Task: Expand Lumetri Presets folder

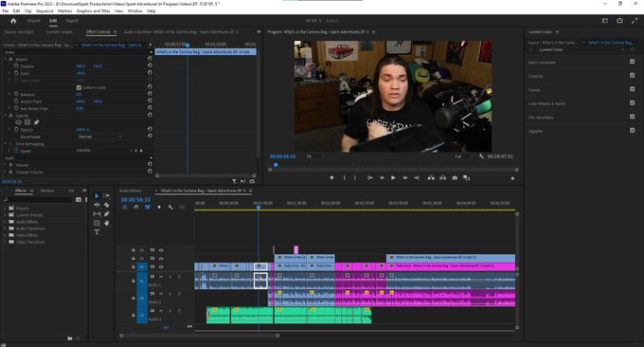Action: (x=5, y=215)
